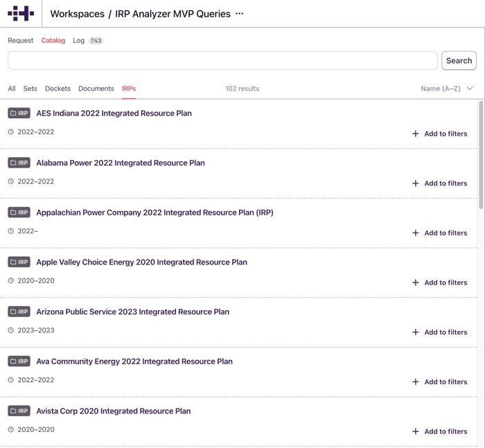Screen dimensions: 485x448
Task: Click 2023–2023 date under Arizona Public Service
Action: 36,330
